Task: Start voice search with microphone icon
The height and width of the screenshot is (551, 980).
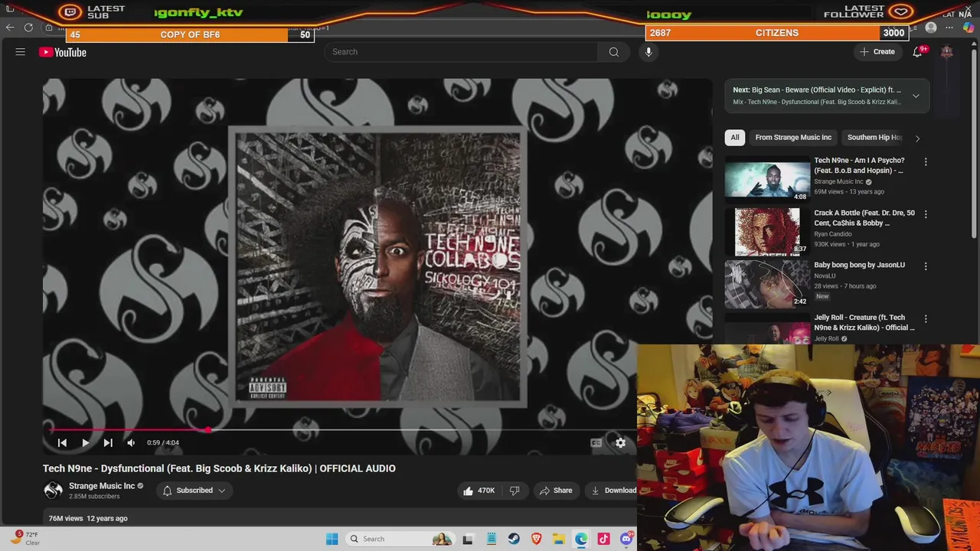Action: tap(648, 52)
